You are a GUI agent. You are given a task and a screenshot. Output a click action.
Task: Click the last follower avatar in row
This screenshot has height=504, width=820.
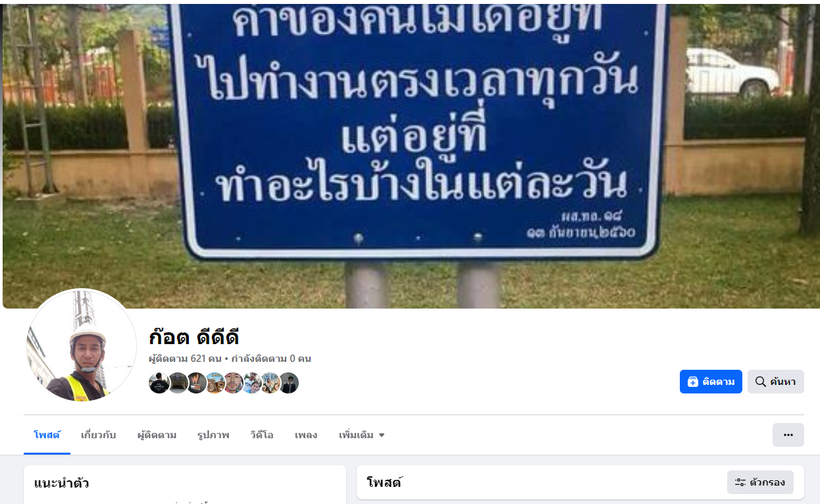(x=288, y=383)
